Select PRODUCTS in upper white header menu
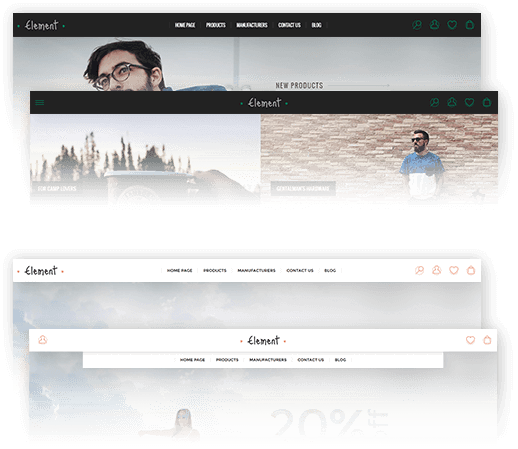Viewport: 518px width, 449px height. [215, 270]
